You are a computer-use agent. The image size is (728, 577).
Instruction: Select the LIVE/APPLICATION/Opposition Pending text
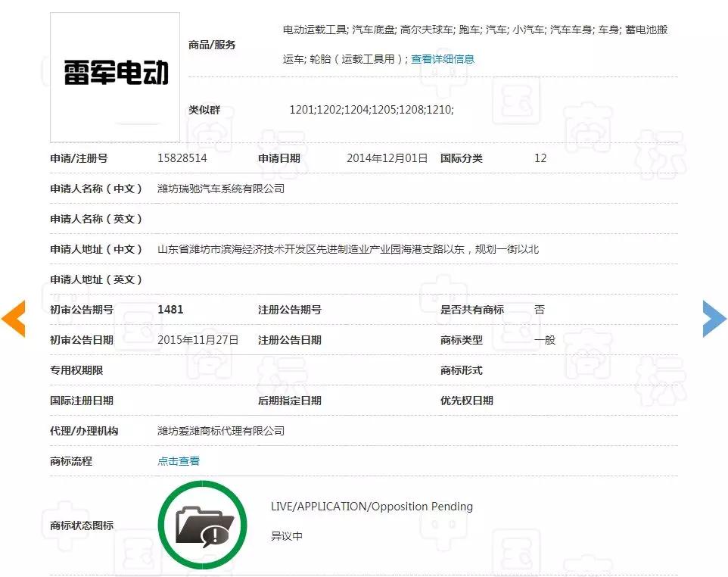point(372,507)
